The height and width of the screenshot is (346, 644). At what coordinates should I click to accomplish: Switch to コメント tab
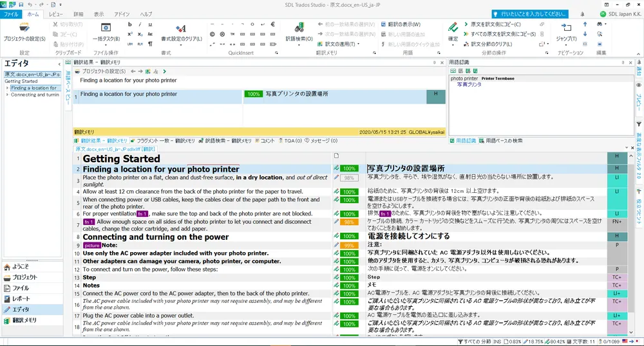click(265, 141)
